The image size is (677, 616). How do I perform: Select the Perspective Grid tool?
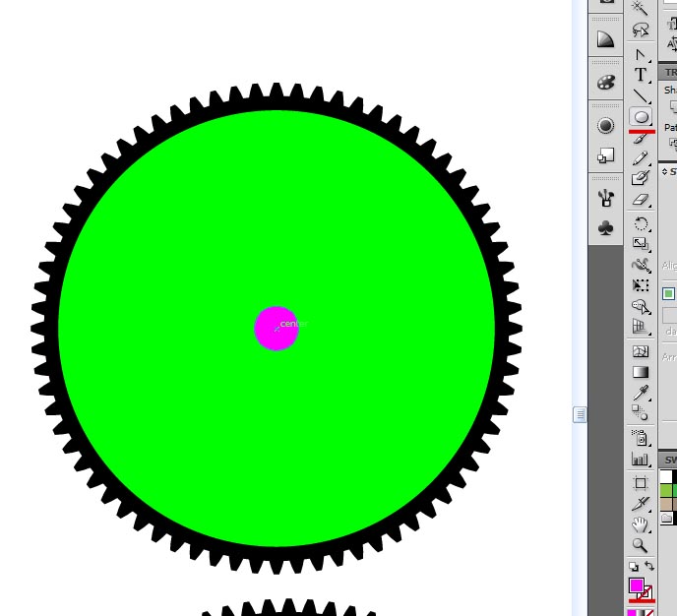coord(640,327)
